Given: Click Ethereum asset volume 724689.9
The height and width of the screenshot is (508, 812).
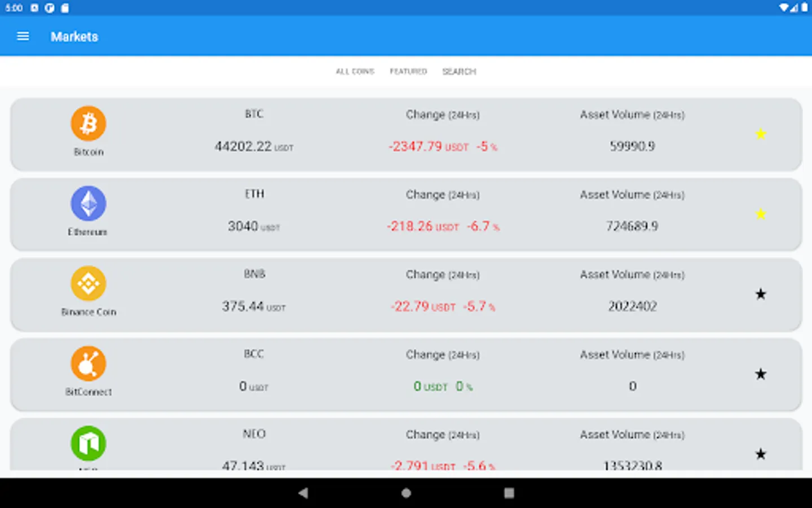Looking at the screenshot, I should click(x=632, y=226).
